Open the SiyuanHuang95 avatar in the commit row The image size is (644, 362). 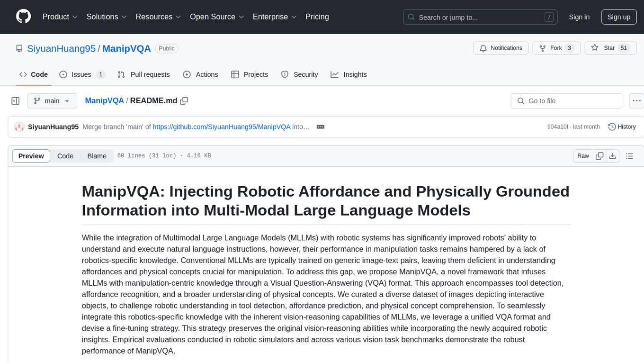coord(19,127)
